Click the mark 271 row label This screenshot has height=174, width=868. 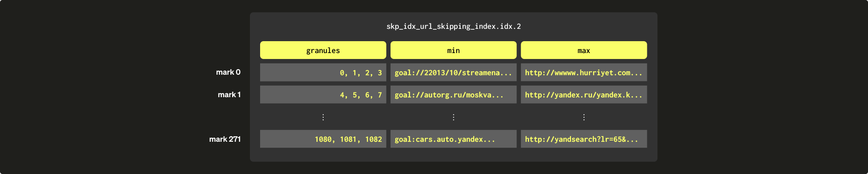tap(225, 139)
